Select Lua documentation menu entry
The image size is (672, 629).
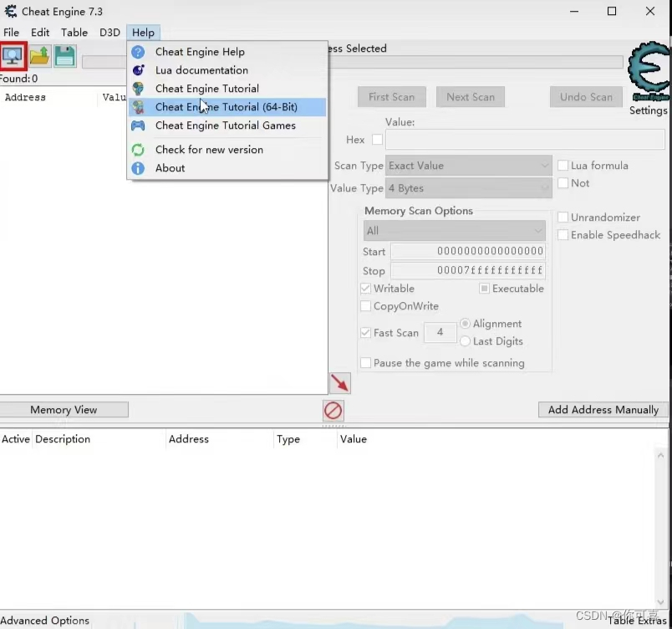tap(227, 70)
